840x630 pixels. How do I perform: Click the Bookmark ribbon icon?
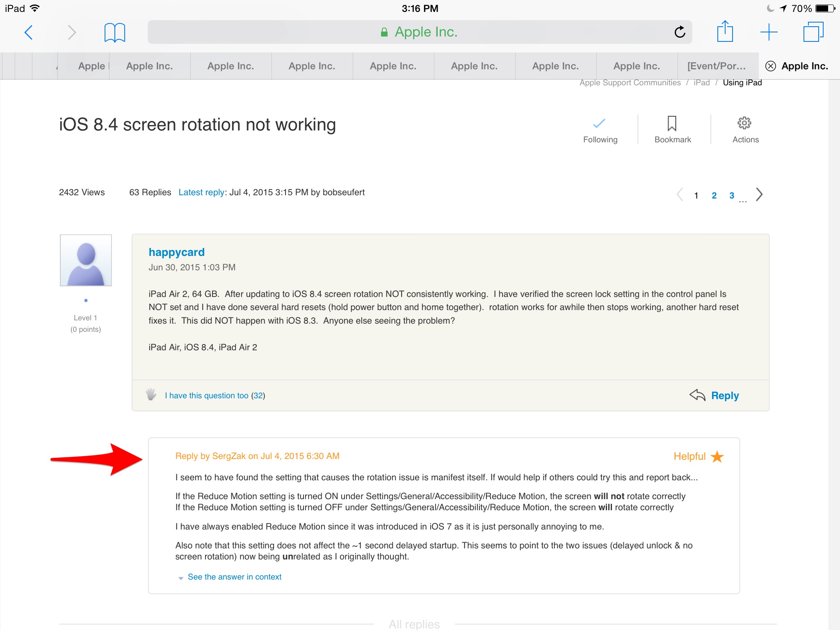click(x=672, y=123)
